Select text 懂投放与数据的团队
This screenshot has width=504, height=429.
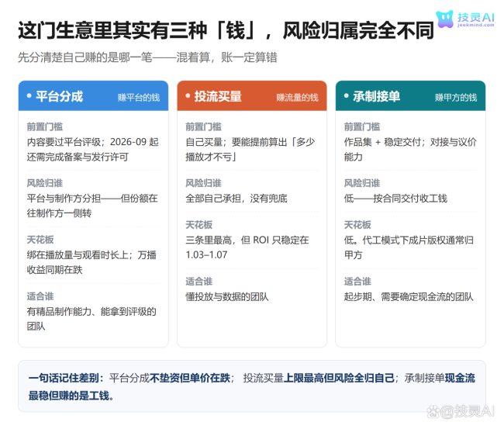227,296
